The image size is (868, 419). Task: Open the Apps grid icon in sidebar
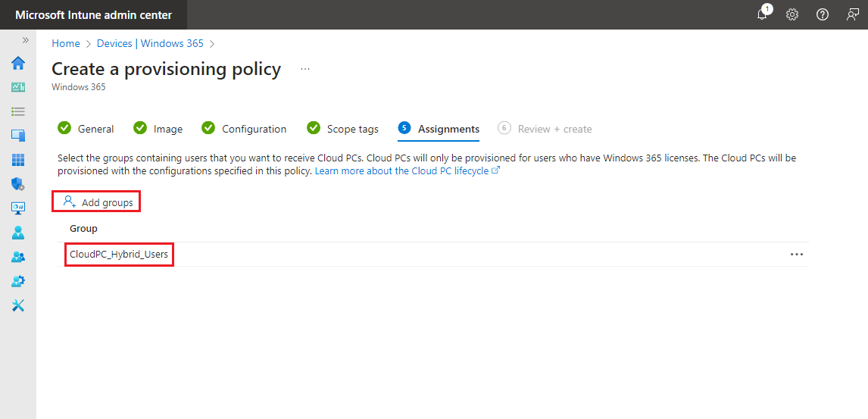point(18,160)
